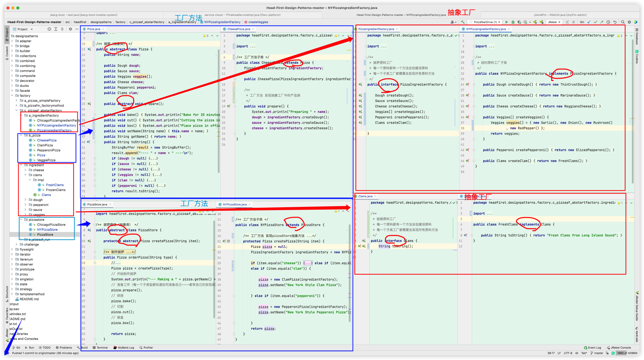Screen dimensions: 644x360
Task: Click the Build project hammer icon
Action: (463, 22)
